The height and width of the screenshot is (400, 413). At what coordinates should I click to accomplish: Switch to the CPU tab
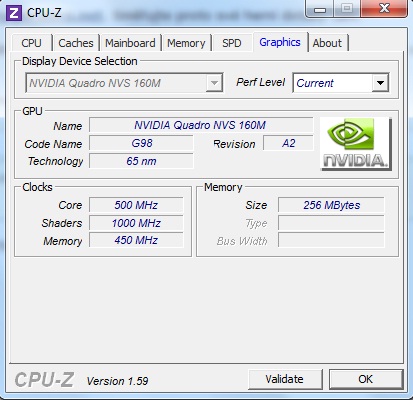pos(31,43)
